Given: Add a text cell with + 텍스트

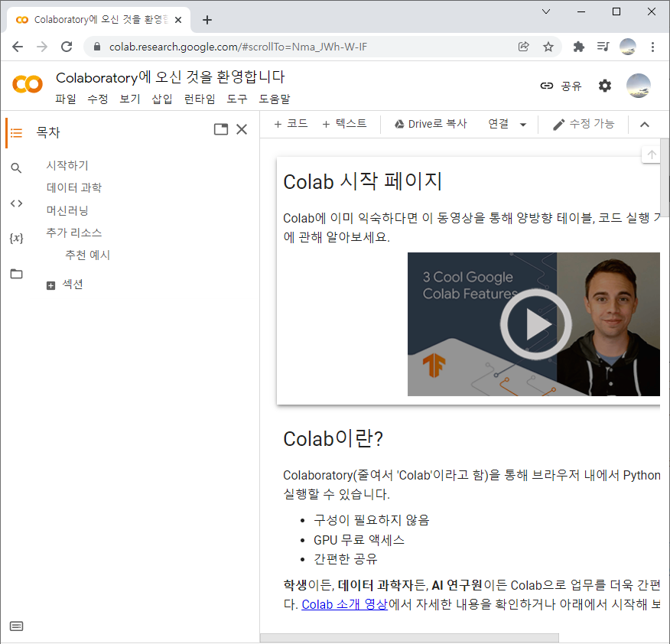Looking at the screenshot, I should pyautogui.click(x=344, y=123).
